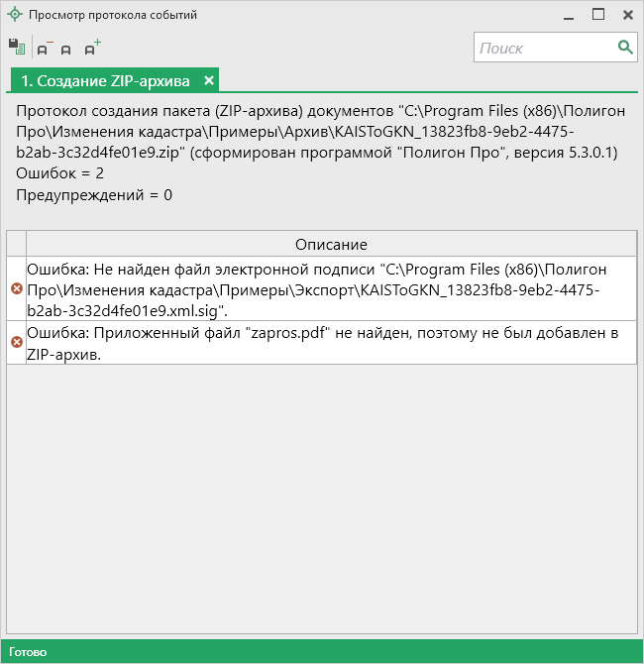Close the "Создание ZIP-архива" tab
Screen dimensions: 644x664
[209, 80]
